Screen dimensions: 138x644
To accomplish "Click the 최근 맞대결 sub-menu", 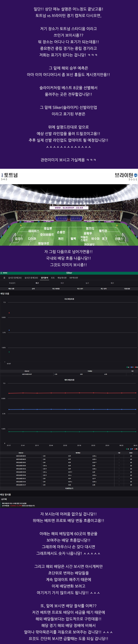I will click(56, 289).
